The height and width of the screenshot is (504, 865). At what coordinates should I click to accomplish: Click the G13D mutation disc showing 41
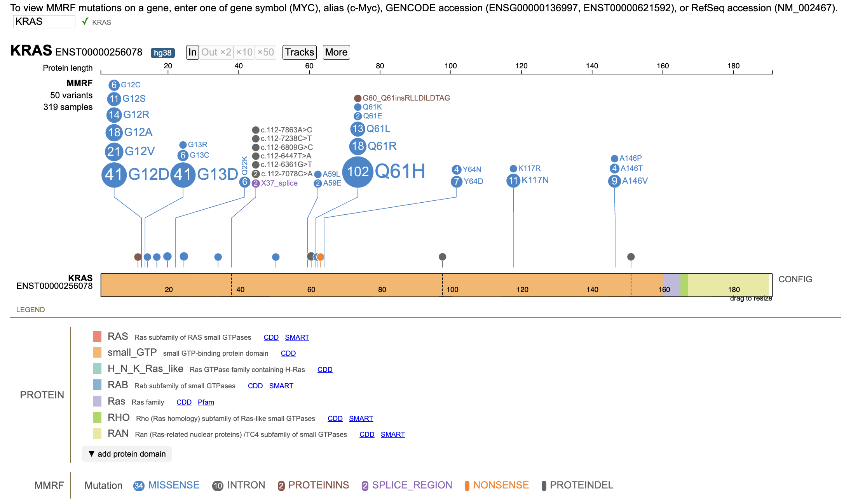pyautogui.click(x=183, y=175)
